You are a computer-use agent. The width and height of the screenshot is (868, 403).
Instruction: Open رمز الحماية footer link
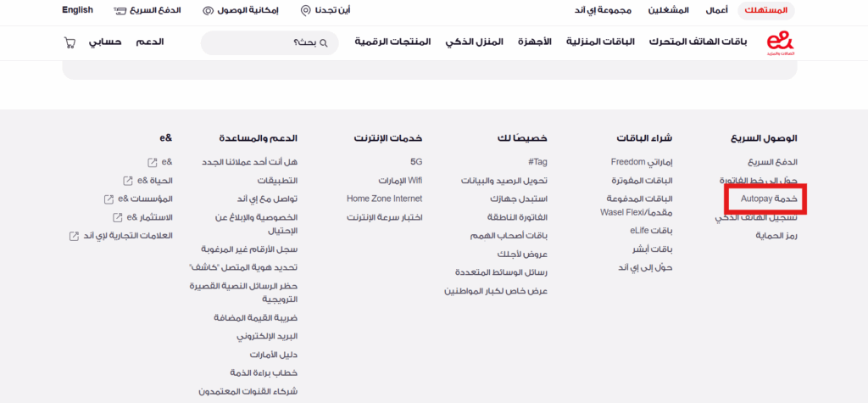tap(776, 236)
